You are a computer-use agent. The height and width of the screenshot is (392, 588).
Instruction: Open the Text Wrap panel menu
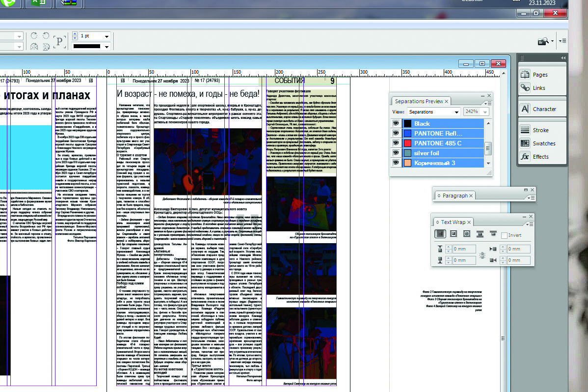point(531,224)
